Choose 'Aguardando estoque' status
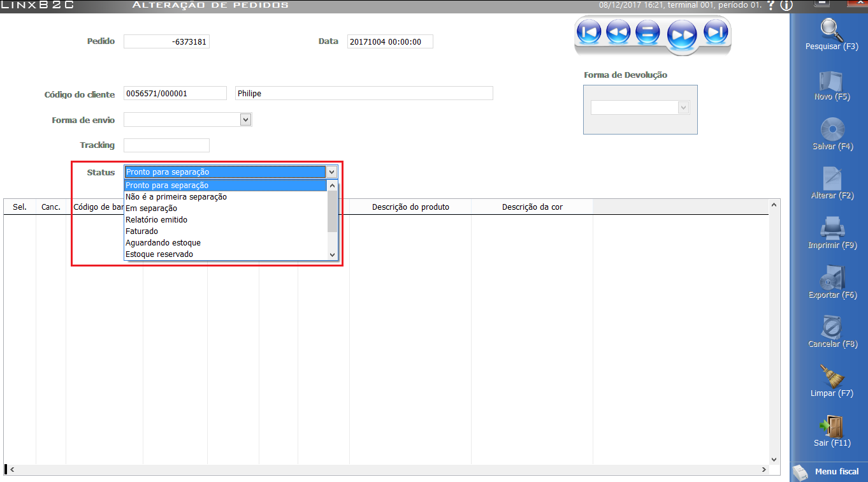 [225, 243]
